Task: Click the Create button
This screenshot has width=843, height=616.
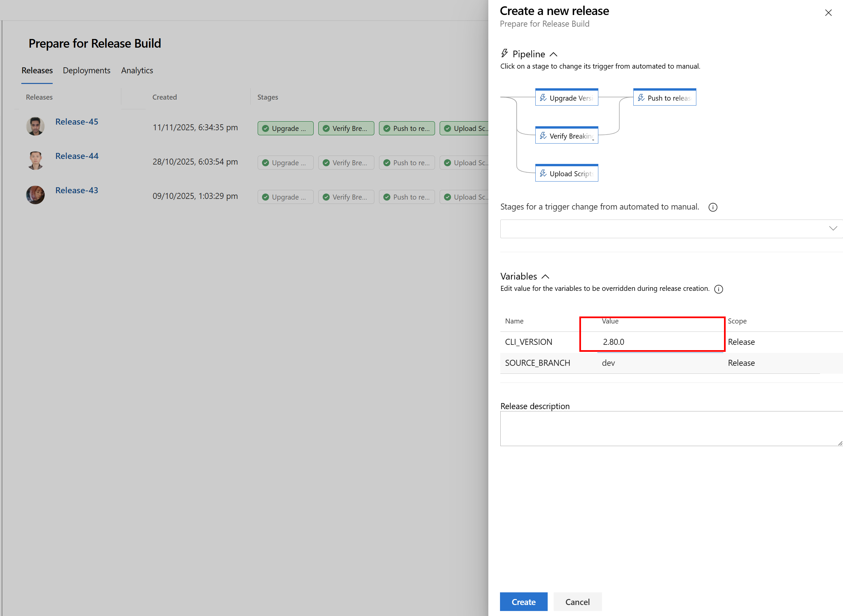Action: (x=523, y=601)
